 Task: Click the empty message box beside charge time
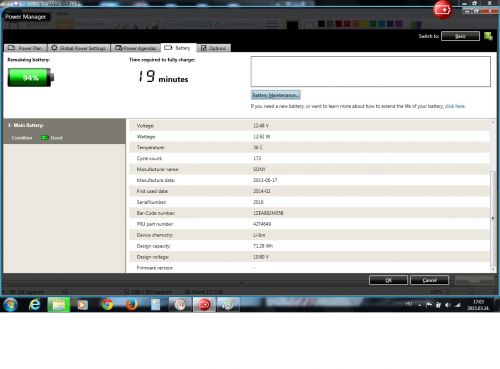[371, 71]
